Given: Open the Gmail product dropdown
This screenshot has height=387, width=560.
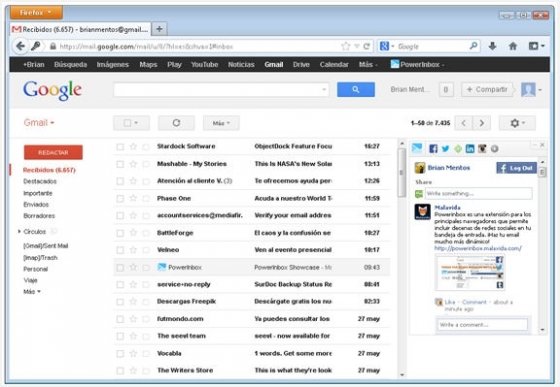Looking at the screenshot, I should click(39, 123).
